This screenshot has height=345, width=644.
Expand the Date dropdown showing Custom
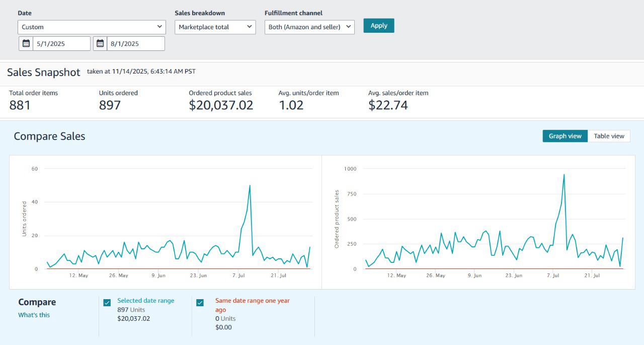pyautogui.click(x=92, y=27)
